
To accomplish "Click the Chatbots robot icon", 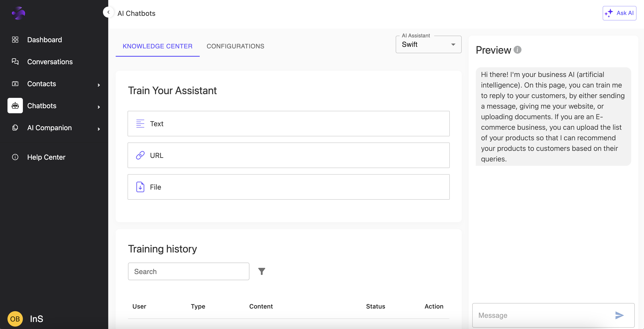I will 15,106.
